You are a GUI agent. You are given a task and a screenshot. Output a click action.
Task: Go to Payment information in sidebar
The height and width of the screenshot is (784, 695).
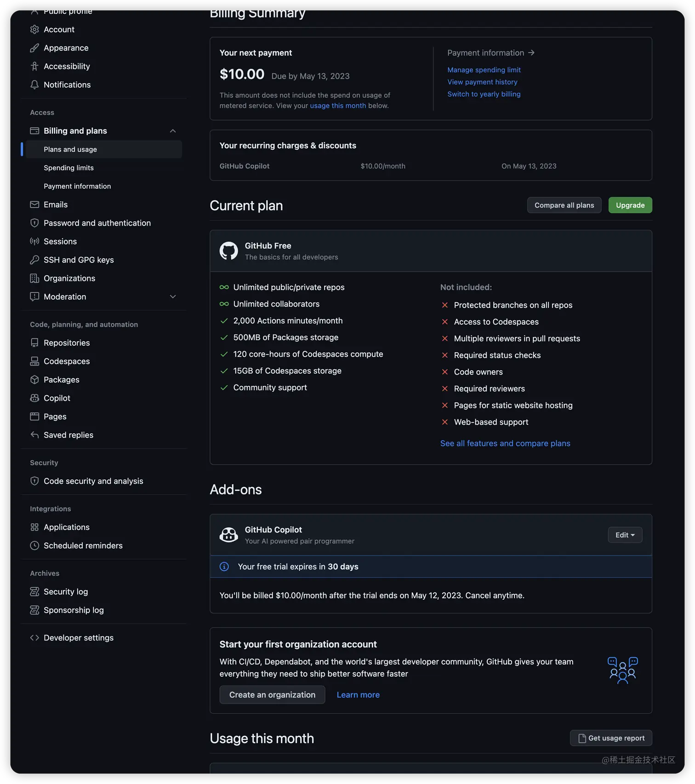(x=77, y=186)
